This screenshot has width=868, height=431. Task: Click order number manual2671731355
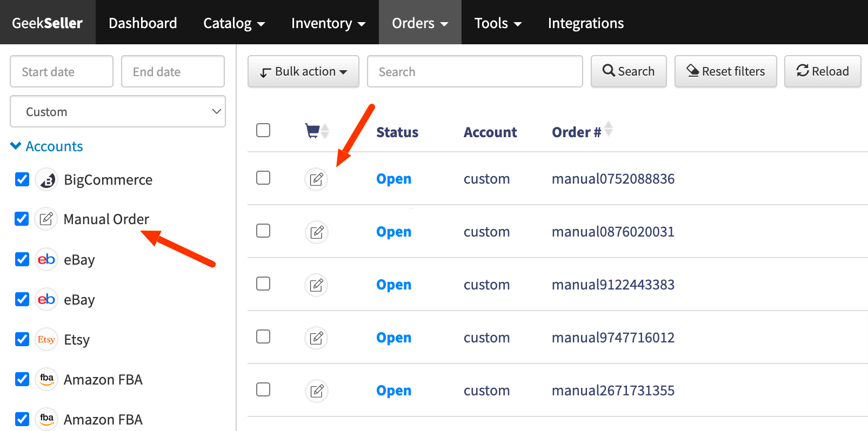(613, 390)
